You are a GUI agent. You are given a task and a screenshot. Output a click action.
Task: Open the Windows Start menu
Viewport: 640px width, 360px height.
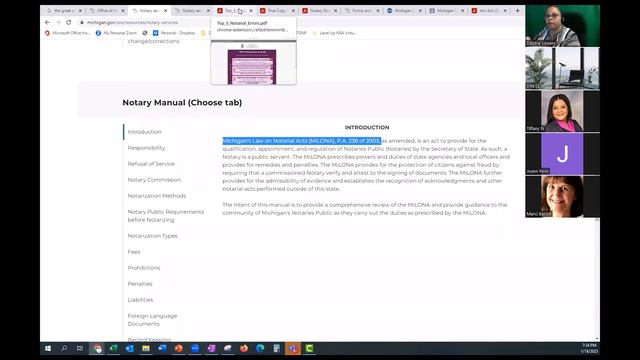tap(48, 348)
